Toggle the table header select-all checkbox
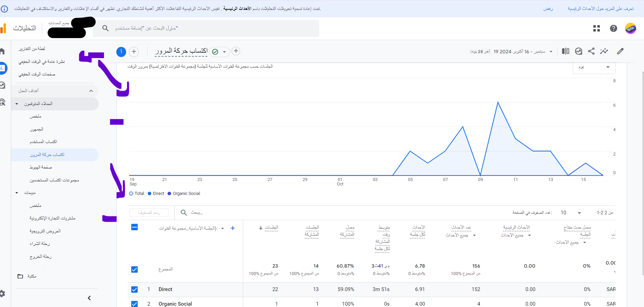Screen dimensions: 644x307 tap(135, 227)
